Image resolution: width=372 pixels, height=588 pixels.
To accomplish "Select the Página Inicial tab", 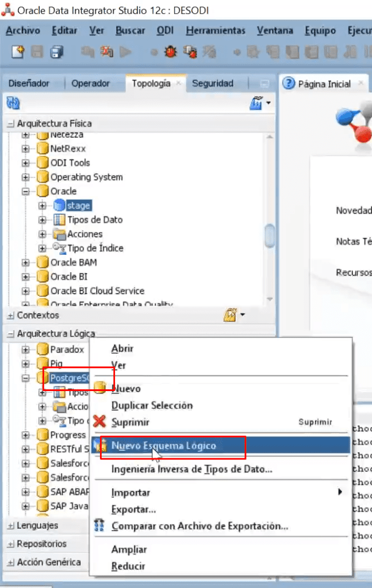I will tap(324, 84).
